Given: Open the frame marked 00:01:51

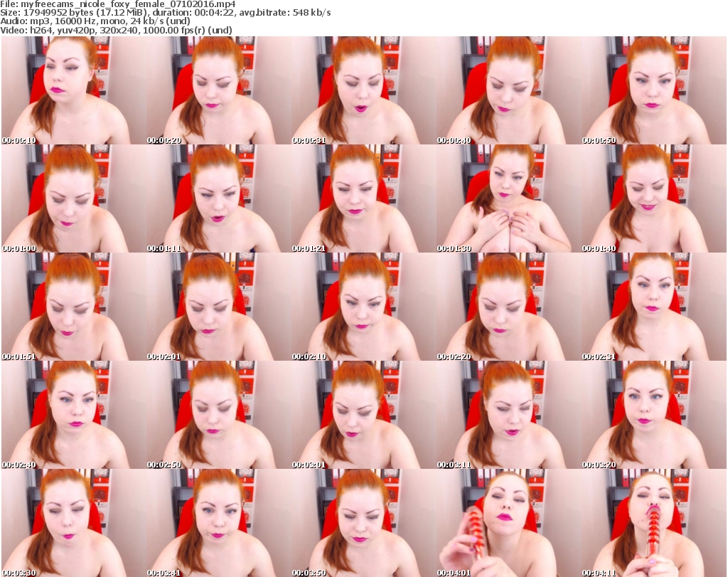Looking at the screenshot, I should coord(74,307).
